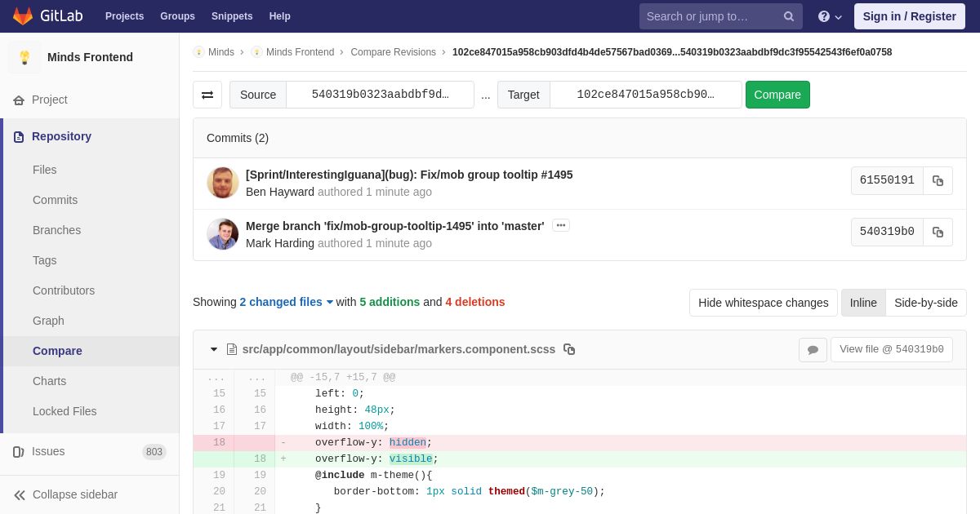Toggle comments for markers.component.scss file
Image resolution: width=980 pixels, height=514 pixels.
point(813,350)
